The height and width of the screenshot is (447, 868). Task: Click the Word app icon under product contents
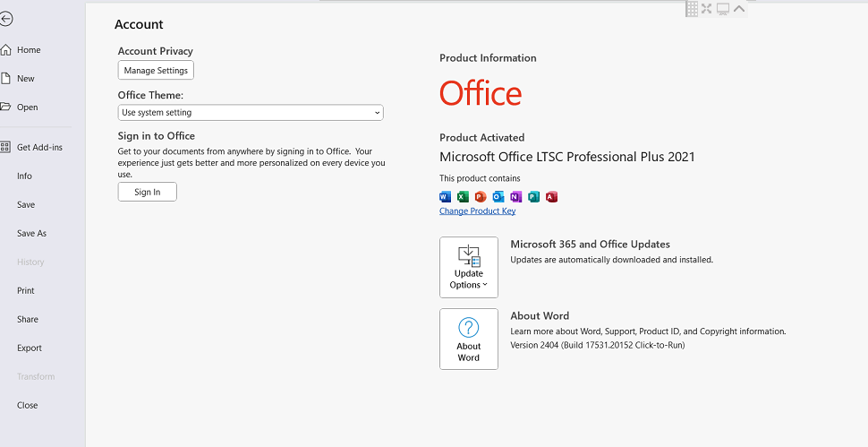[x=445, y=197]
